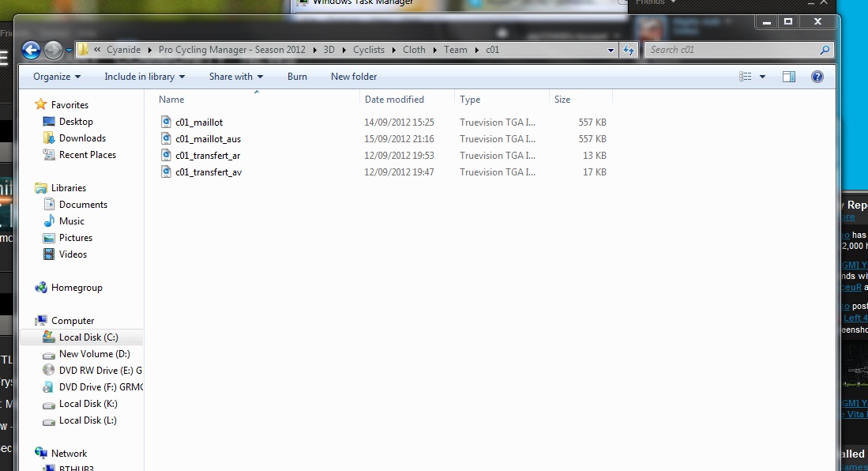The height and width of the screenshot is (471, 868).
Task: Select the c01_transfert_av file
Action: tap(208, 172)
